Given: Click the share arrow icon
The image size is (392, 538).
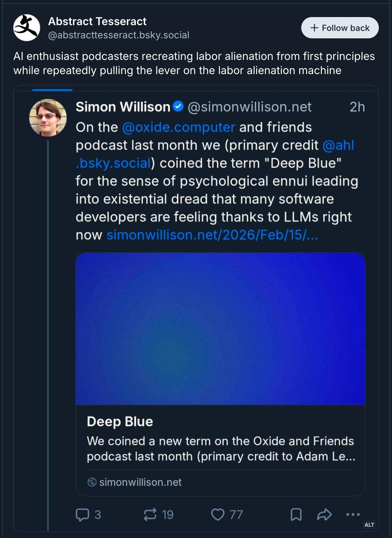Looking at the screenshot, I should click(324, 514).
